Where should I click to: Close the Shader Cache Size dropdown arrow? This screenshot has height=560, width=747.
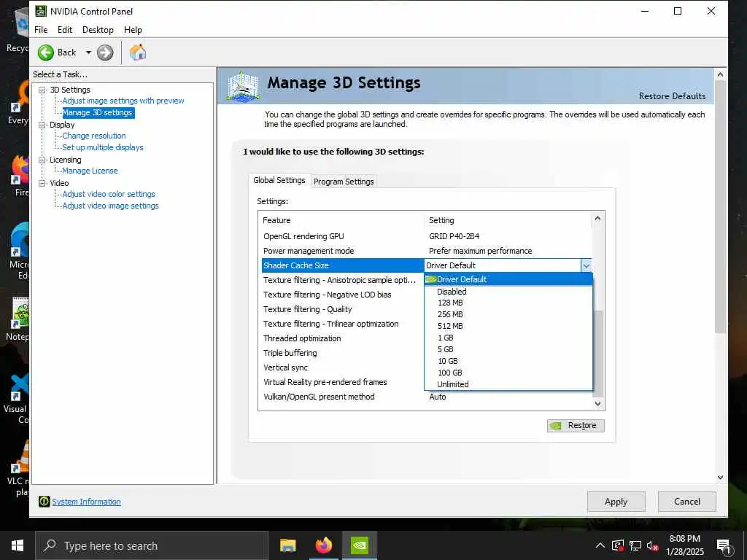(586, 265)
